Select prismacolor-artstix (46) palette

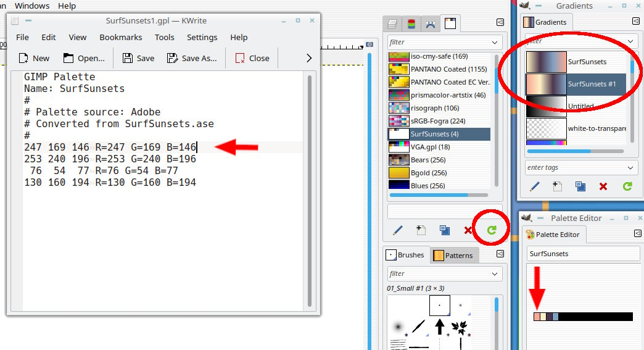(x=439, y=95)
